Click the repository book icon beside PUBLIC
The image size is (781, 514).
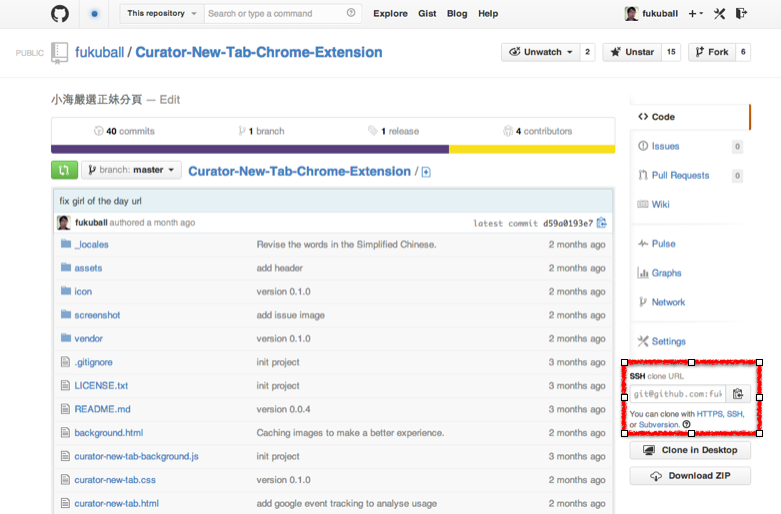[x=59, y=52]
